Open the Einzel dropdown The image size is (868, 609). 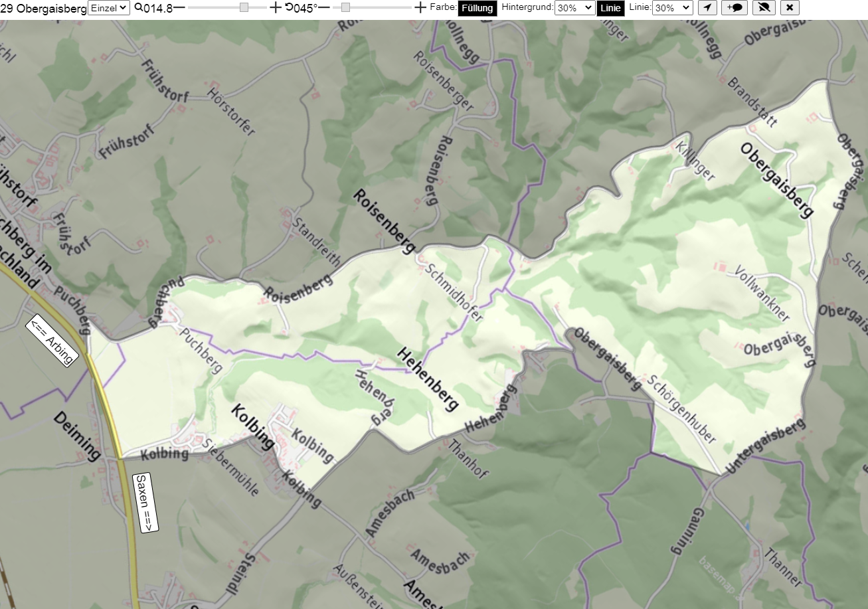click(110, 8)
